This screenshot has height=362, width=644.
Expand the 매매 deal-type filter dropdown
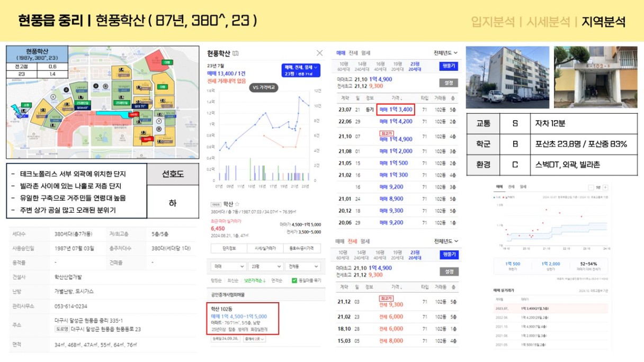228,266
